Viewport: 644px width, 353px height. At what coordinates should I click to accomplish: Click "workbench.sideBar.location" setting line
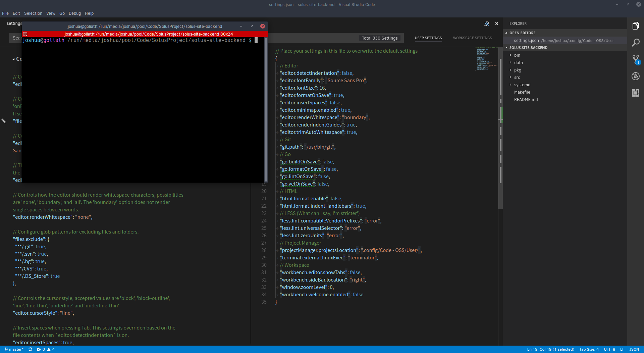(323, 280)
